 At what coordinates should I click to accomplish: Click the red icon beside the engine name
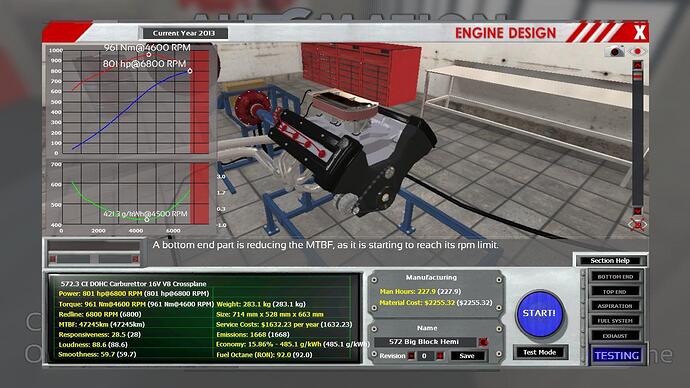(x=483, y=342)
